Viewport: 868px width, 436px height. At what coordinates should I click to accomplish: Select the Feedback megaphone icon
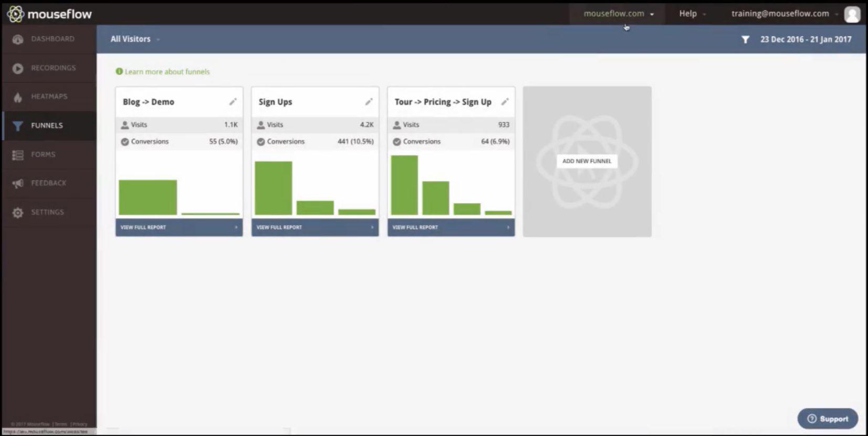coord(18,183)
